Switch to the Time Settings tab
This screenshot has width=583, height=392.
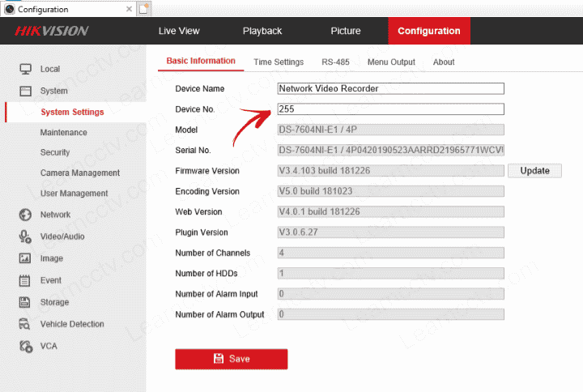point(278,62)
